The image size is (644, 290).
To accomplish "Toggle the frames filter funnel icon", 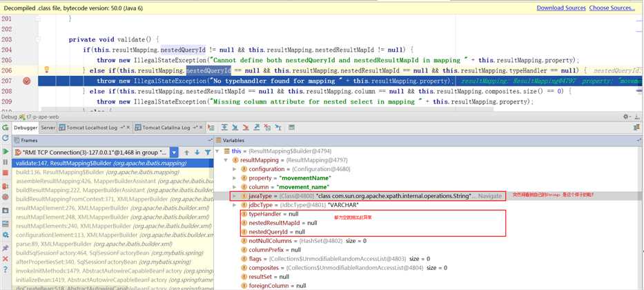I will [208, 153].
